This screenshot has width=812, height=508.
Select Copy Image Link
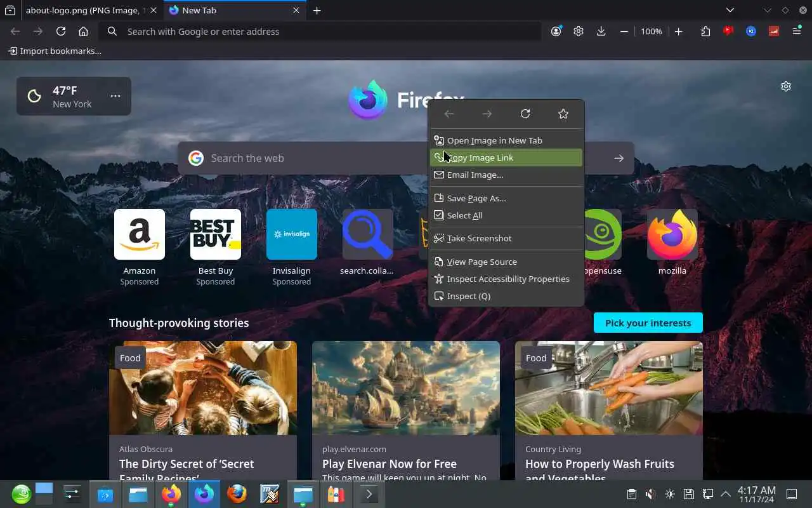[x=506, y=157]
